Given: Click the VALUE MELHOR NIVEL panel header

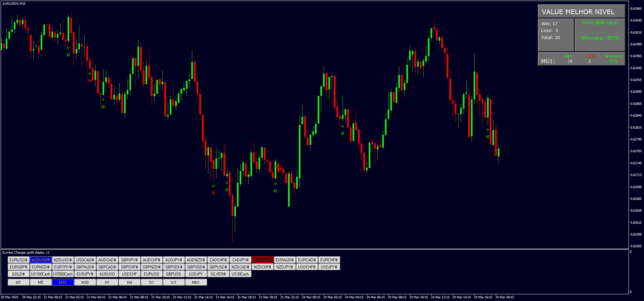Looking at the screenshot, I should pyautogui.click(x=581, y=12).
